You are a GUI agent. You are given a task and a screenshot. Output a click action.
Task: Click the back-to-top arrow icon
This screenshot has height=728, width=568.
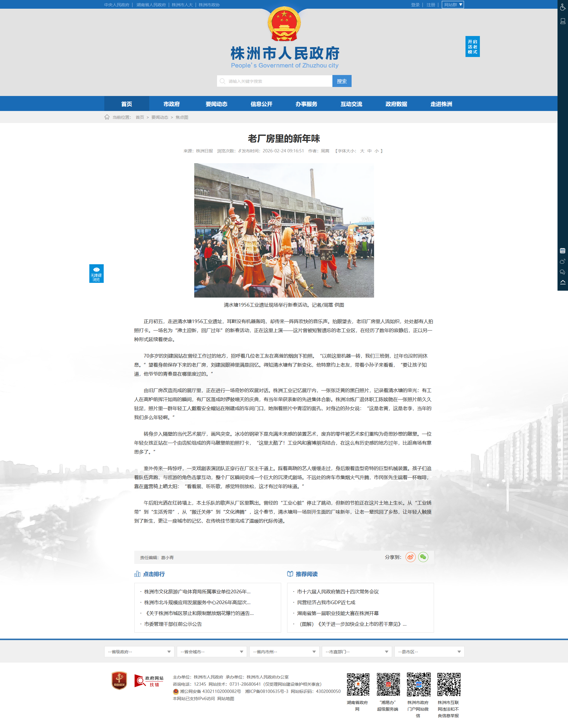[x=563, y=282]
